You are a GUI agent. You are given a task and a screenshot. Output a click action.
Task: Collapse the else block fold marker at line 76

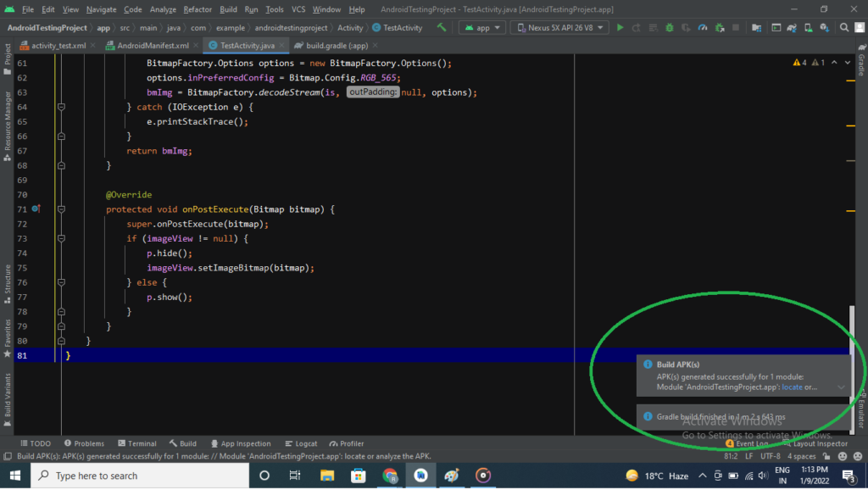pos(61,282)
